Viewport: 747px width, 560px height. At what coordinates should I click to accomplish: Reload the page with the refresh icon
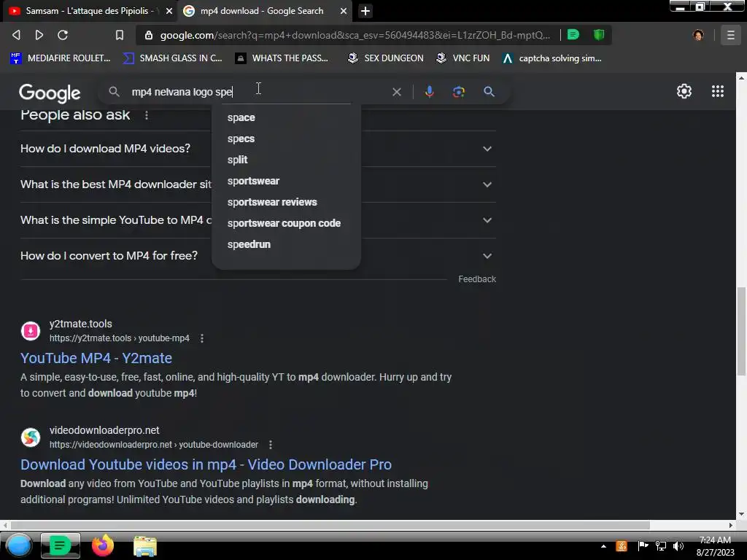[x=63, y=35]
